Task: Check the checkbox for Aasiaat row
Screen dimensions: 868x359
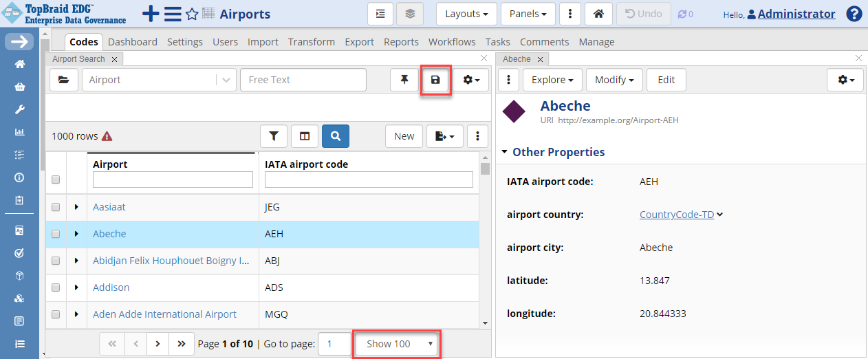Action: [56, 207]
